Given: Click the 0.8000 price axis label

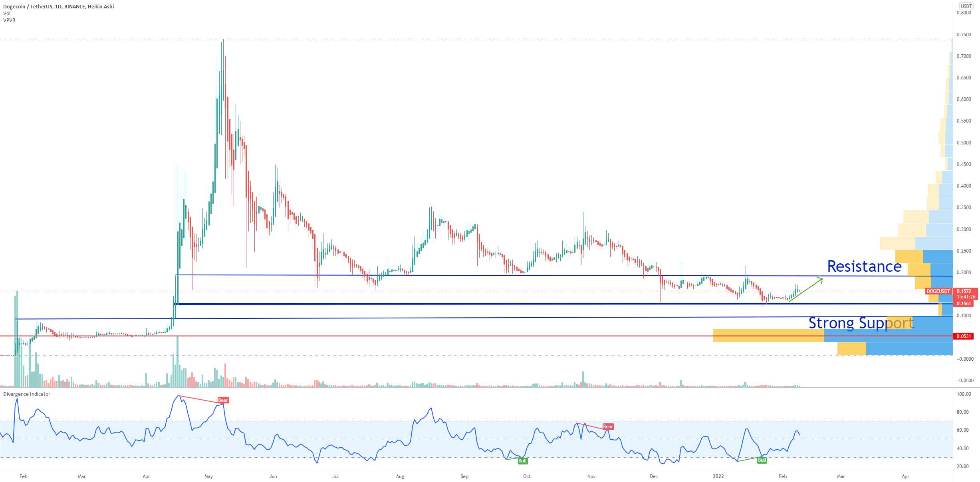Looking at the screenshot, I should pyautogui.click(x=964, y=13).
